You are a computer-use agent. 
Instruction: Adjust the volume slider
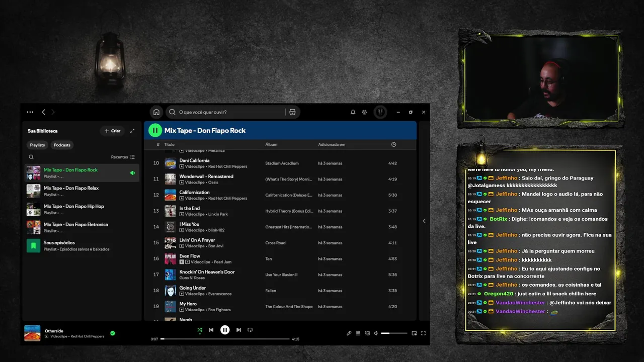(x=394, y=333)
